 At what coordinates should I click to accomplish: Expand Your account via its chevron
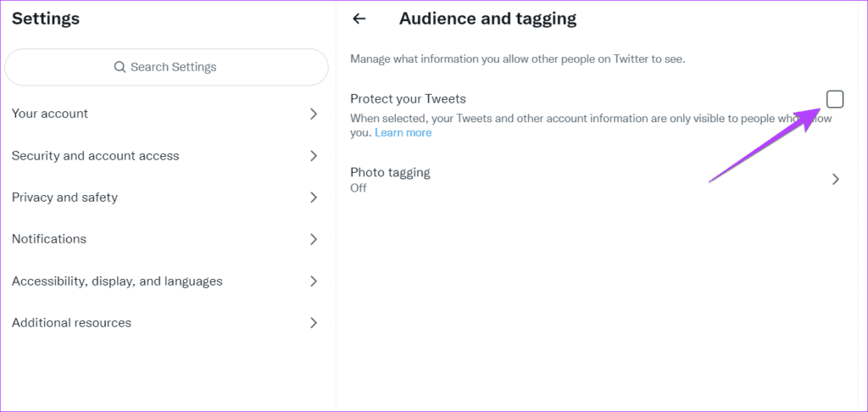point(314,114)
